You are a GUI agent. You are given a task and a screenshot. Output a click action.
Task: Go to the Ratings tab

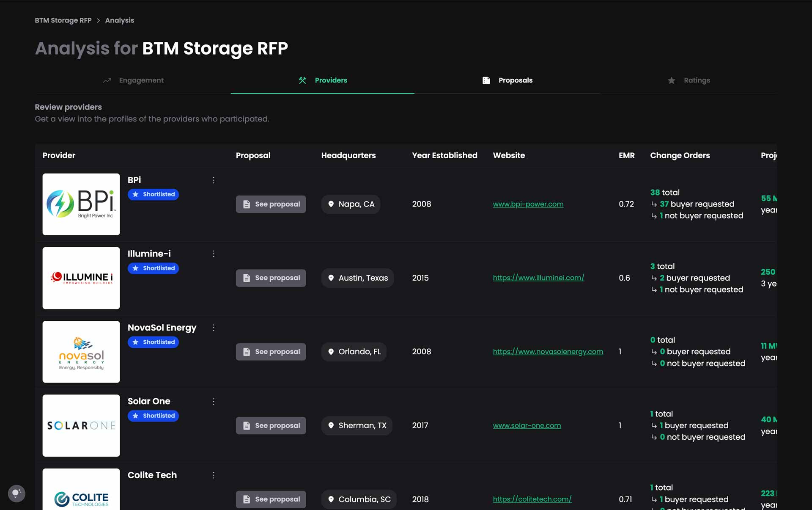tap(689, 80)
